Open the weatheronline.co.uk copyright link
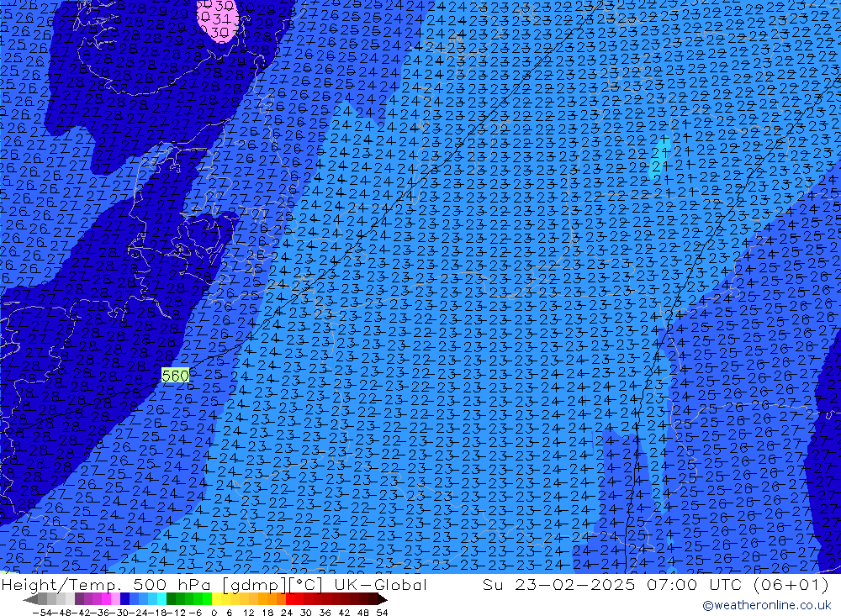Screen dimensions: 841x616 [x=766, y=605]
